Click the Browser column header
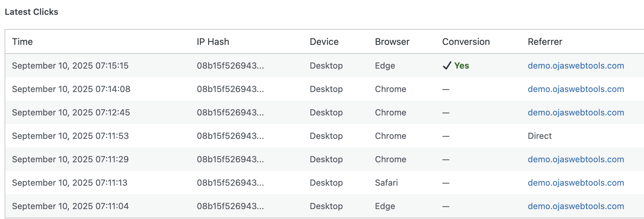The width and height of the screenshot is (644, 219). [x=392, y=42]
